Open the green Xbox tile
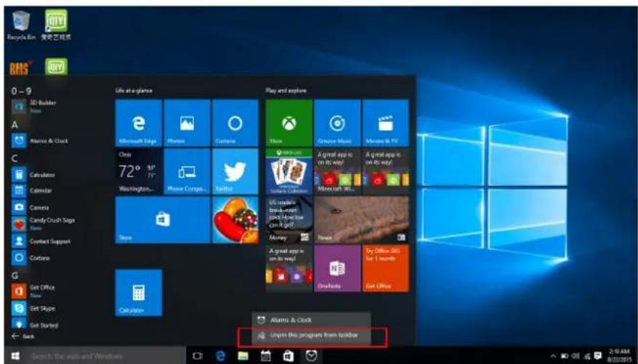This screenshot has width=638, height=364. 289,123
